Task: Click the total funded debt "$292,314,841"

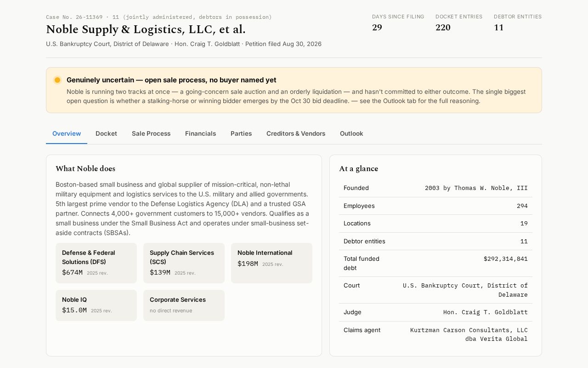Action: point(506,259)
